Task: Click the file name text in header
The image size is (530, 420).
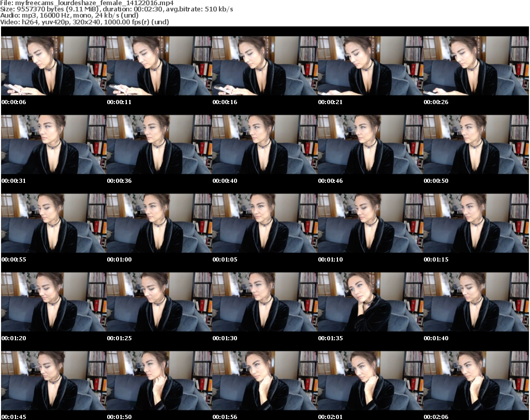Action: point(87,3)
